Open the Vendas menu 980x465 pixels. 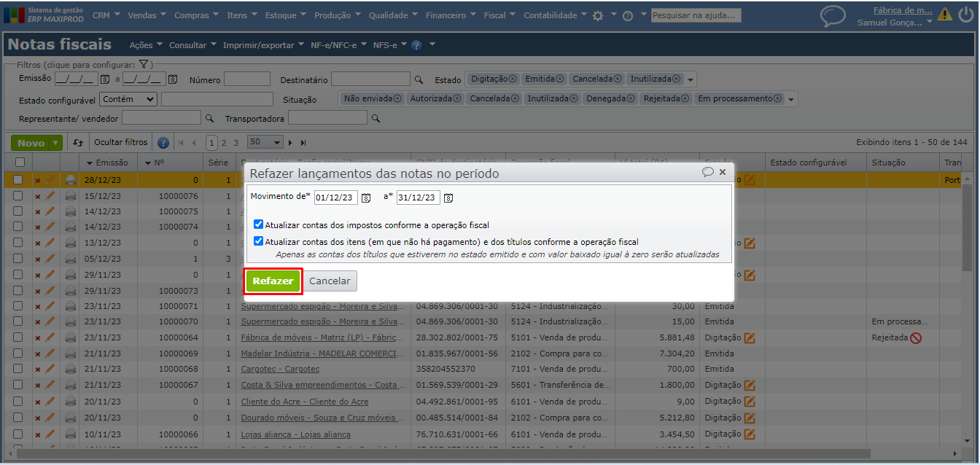coord(147,15)
